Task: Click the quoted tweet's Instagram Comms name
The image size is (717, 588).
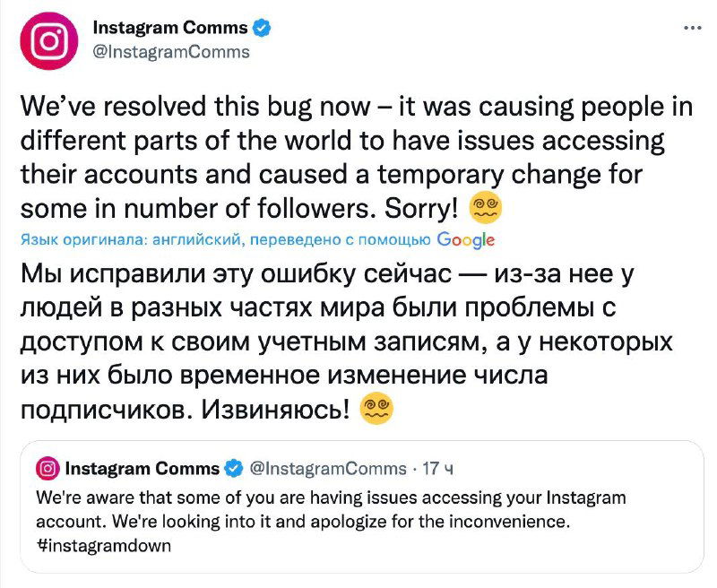Action: 143,466
